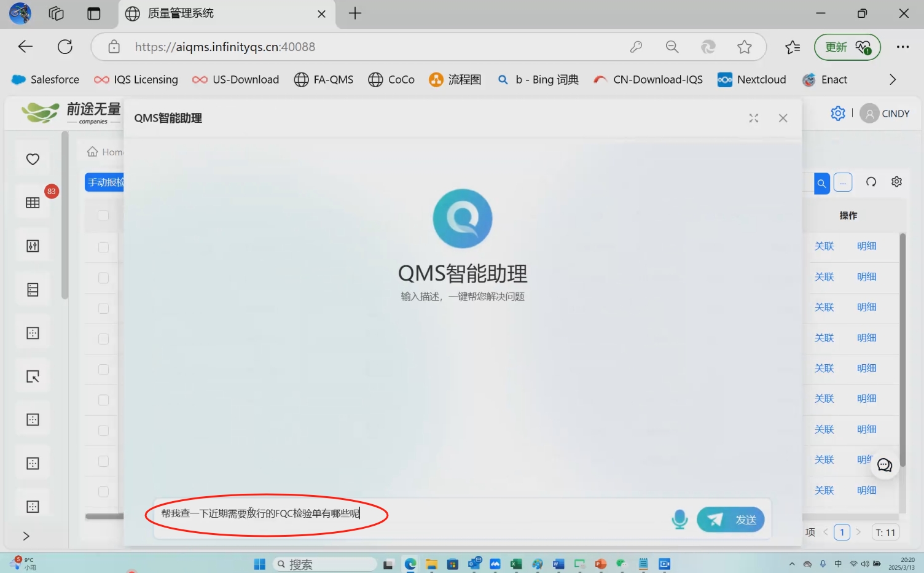Image resolution: width=924 pixels, height=573 pixels.
Task: Select the filter sliders icon in the sidebar
Action: (x=32, y=244)
